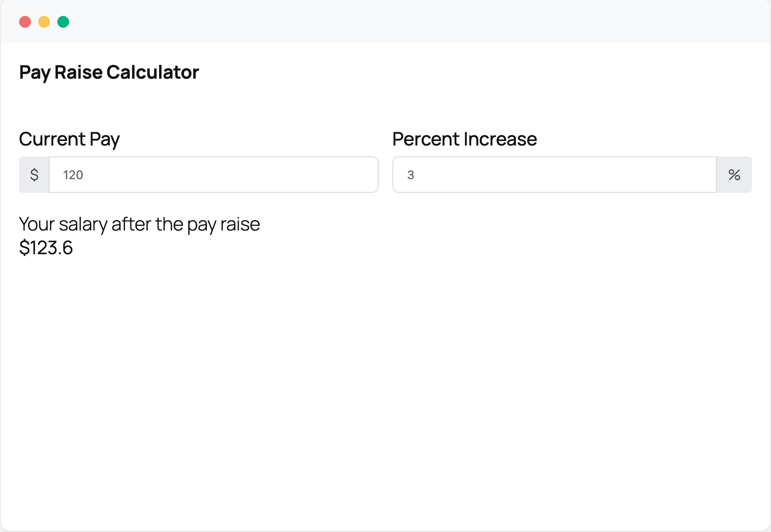Click the "Pay Raise Calculator" heading
The height and width of the screenshot is (532, 771).
(109, 72)
